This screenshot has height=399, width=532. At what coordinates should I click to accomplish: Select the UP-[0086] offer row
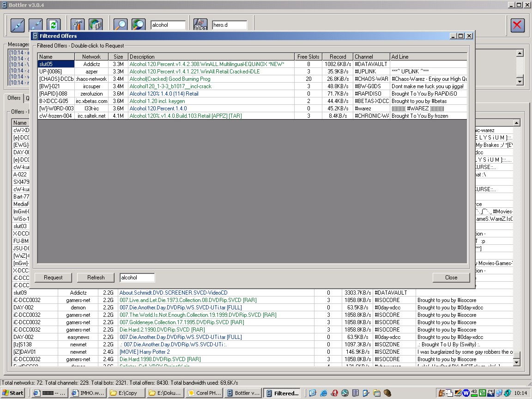(252, 72)
